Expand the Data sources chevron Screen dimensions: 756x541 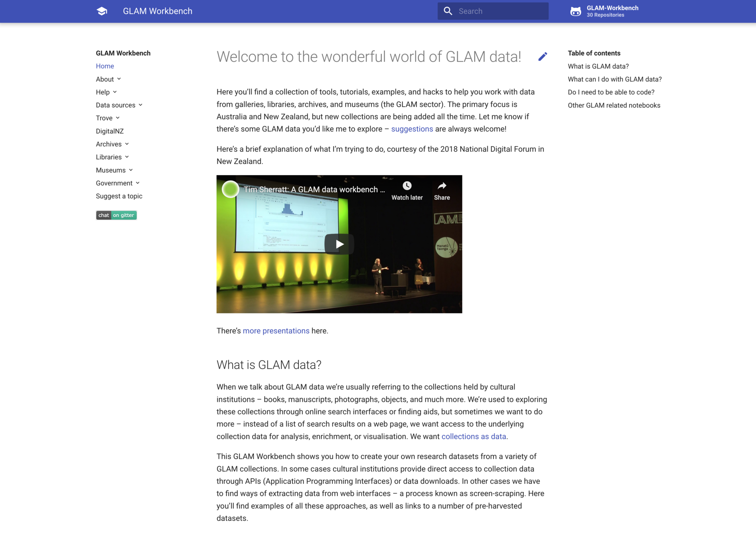[140, 105]
